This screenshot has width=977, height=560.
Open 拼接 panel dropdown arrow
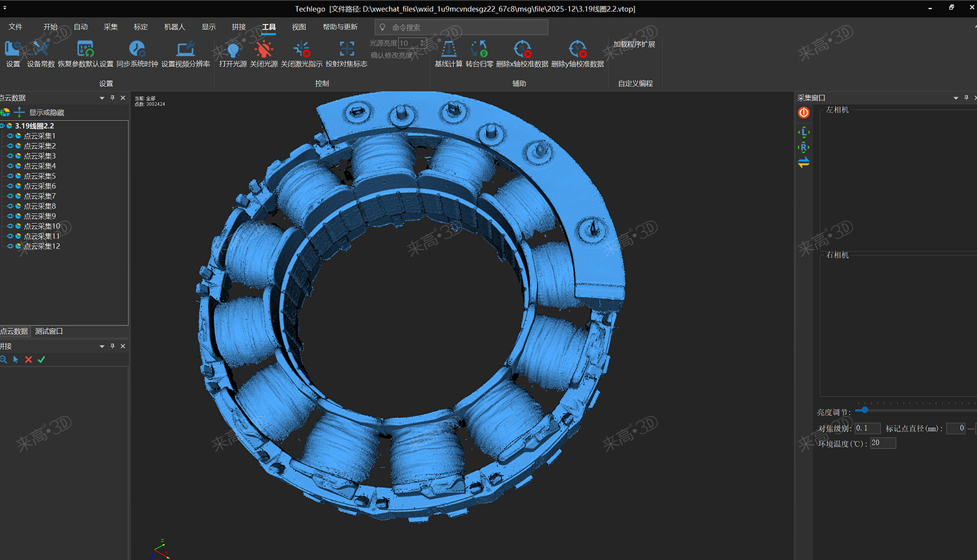(102, 346)
